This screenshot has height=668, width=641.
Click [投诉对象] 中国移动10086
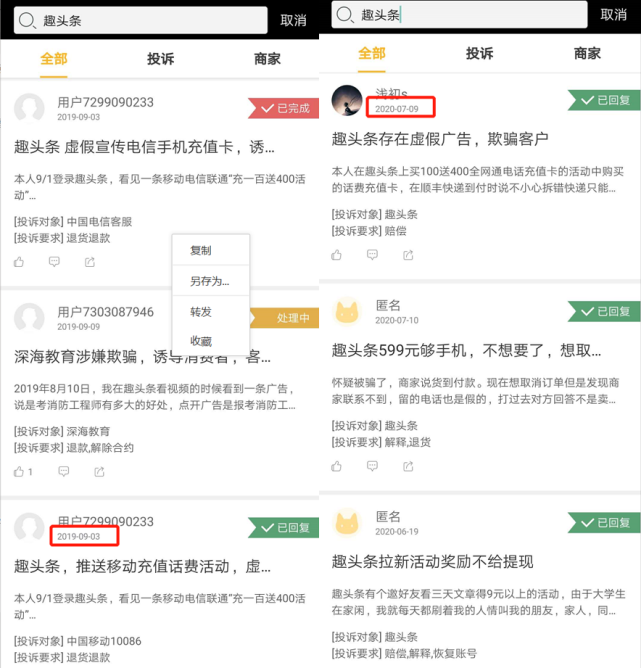(78, 641)
